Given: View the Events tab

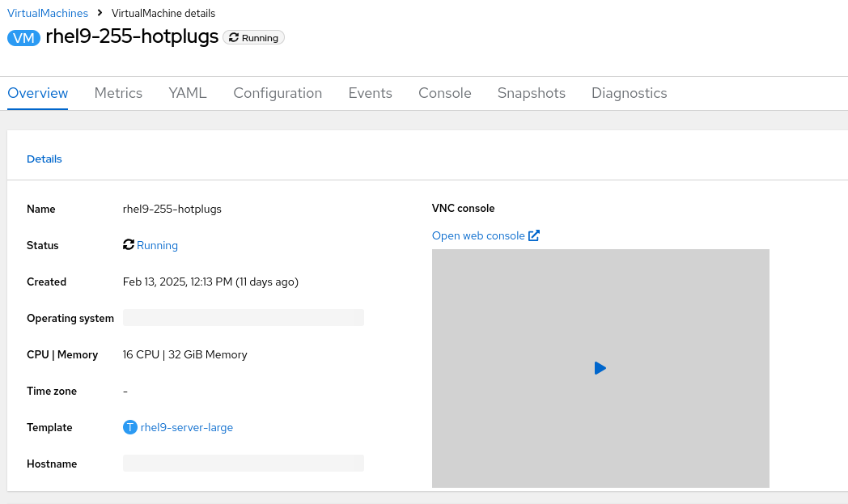Looking at the screenshot, I should [370, 93].
